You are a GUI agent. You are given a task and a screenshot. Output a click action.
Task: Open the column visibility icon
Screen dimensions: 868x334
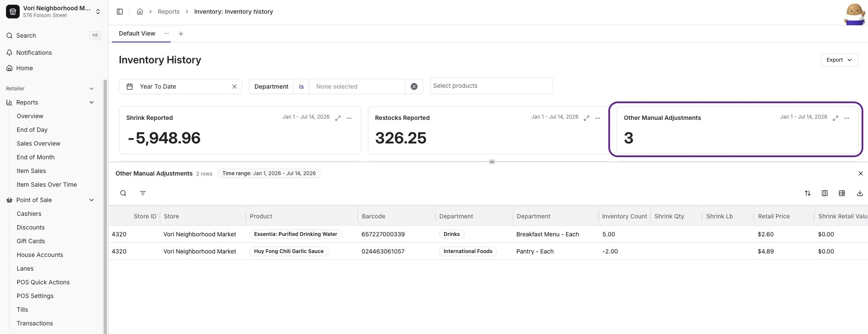click(825, 193)
